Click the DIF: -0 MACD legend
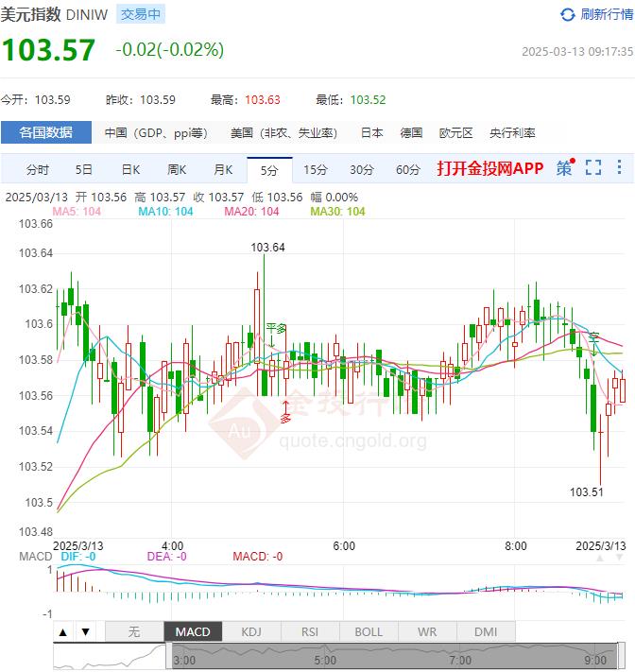 point(78,557)
